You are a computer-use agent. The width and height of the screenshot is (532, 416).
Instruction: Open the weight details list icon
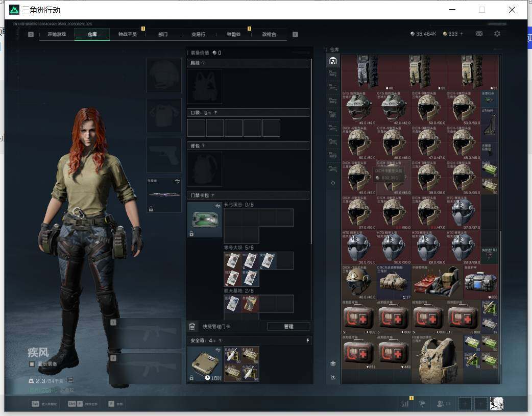[x=70, y=380]
